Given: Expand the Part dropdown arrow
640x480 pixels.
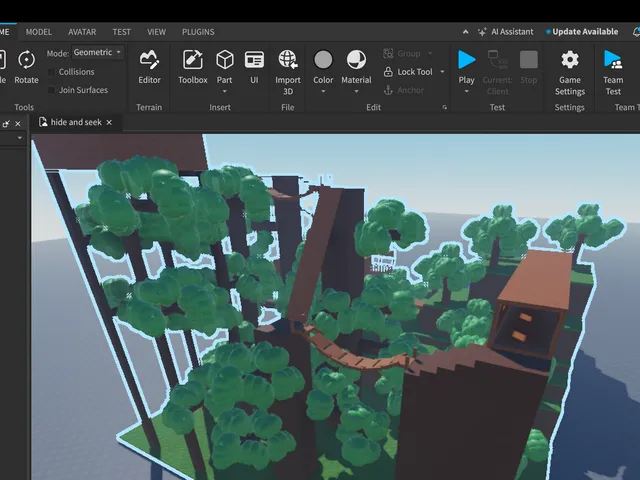Looking at the screenshot, I should pos(224,91).
